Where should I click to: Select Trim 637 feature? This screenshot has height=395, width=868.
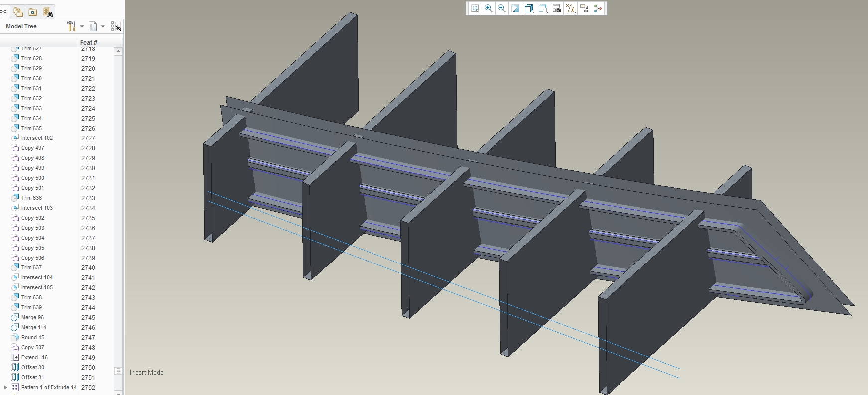31,267
